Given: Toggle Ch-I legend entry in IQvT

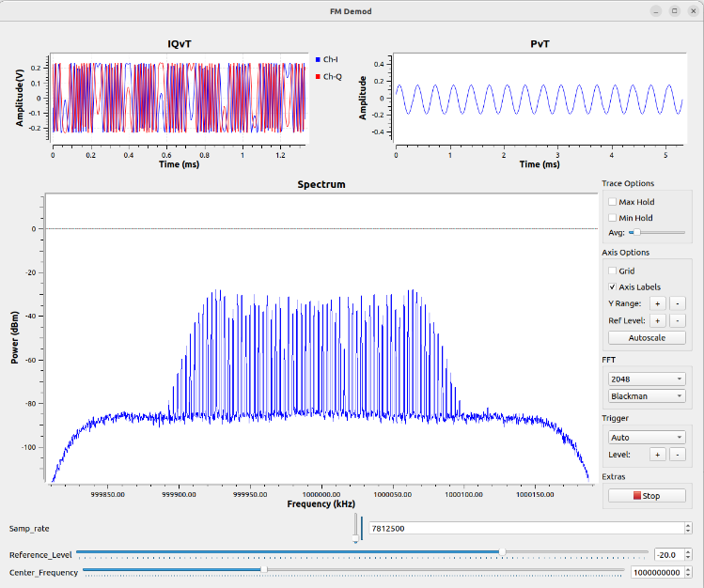Looking at the screenshot, I should [327, 59].
